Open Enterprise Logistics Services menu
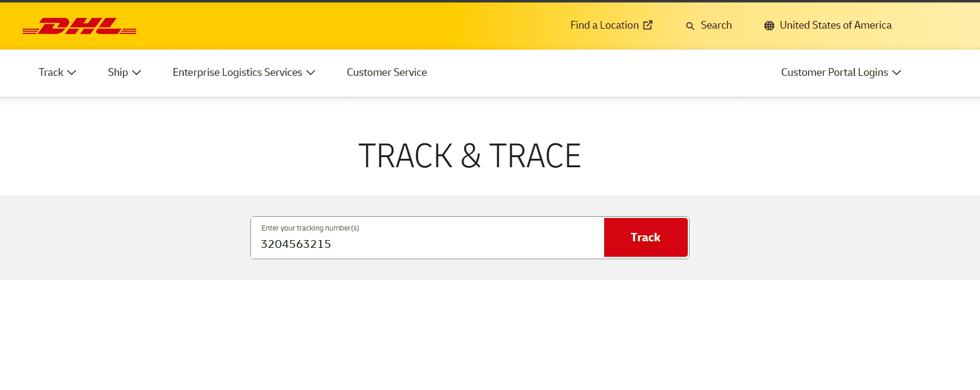 pyautogui.click(x=244, y=72)
